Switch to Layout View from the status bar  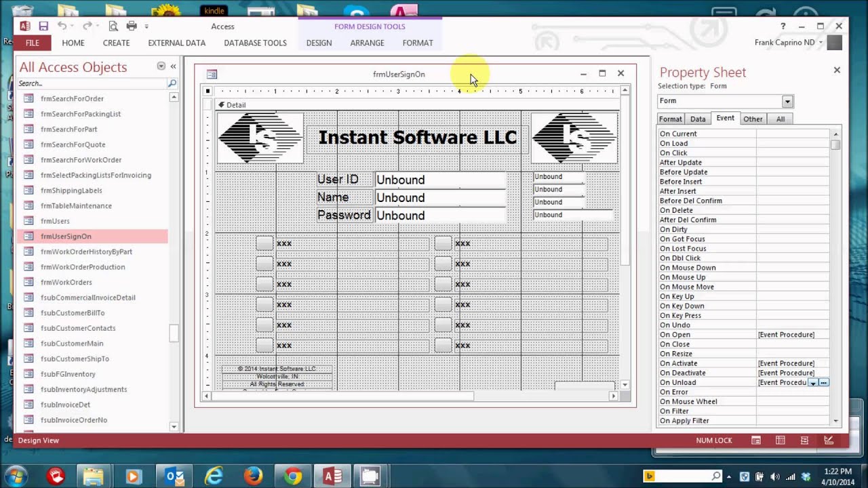(x=804, y=440)
